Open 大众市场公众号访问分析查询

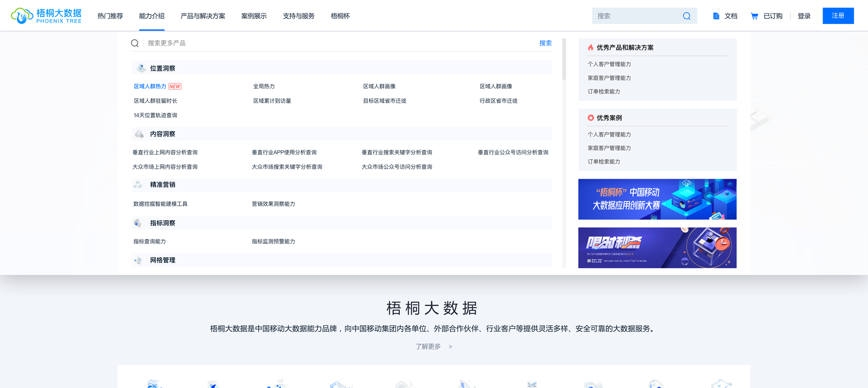point(397,167)
